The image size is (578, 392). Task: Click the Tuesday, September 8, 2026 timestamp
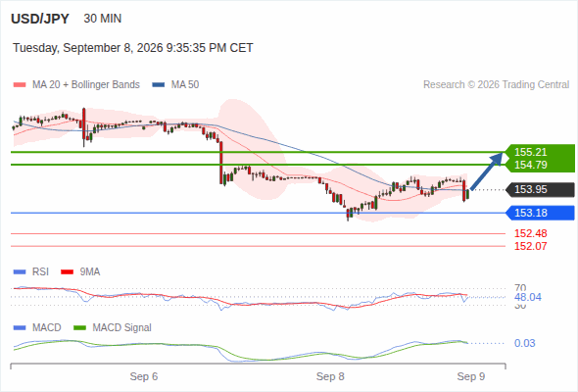(132, 48)
